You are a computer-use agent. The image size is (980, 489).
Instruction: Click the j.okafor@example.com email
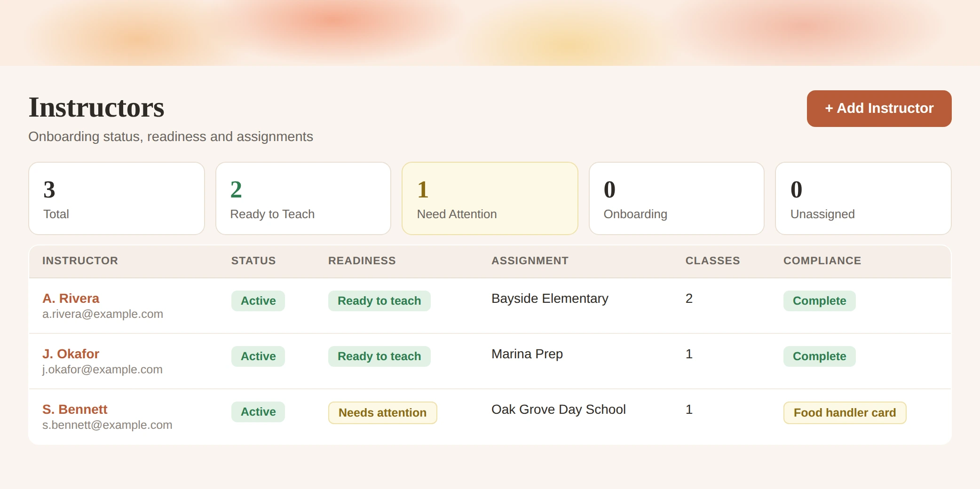[x=103, y=370]
